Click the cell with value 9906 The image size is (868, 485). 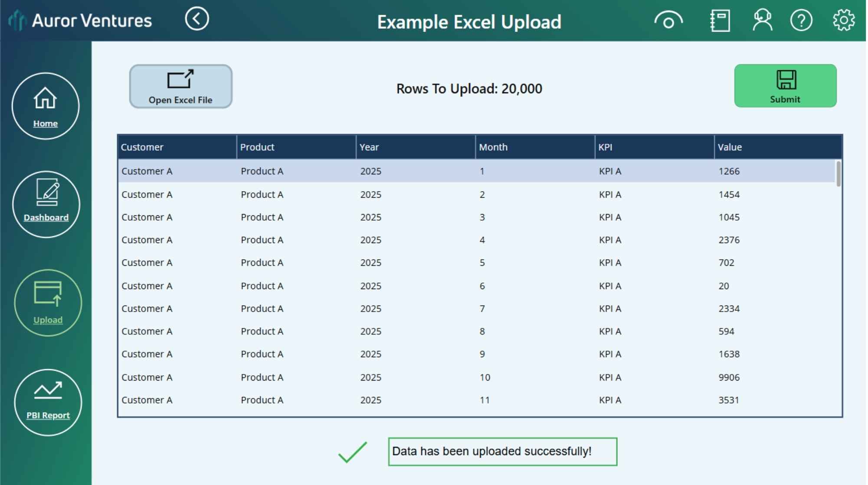click(x=729, y=378)
